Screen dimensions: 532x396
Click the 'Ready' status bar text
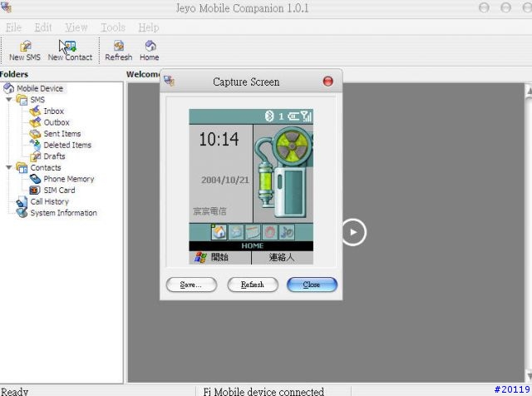14,392
